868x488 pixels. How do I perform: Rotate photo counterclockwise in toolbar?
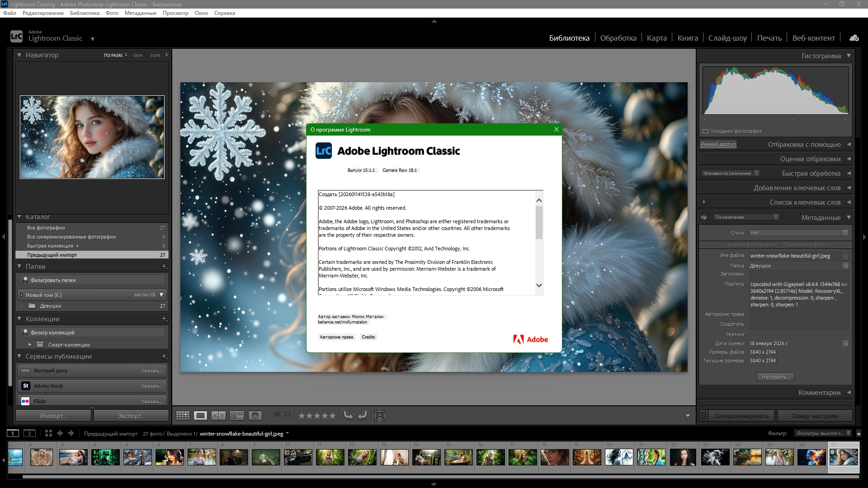[348, 416]
